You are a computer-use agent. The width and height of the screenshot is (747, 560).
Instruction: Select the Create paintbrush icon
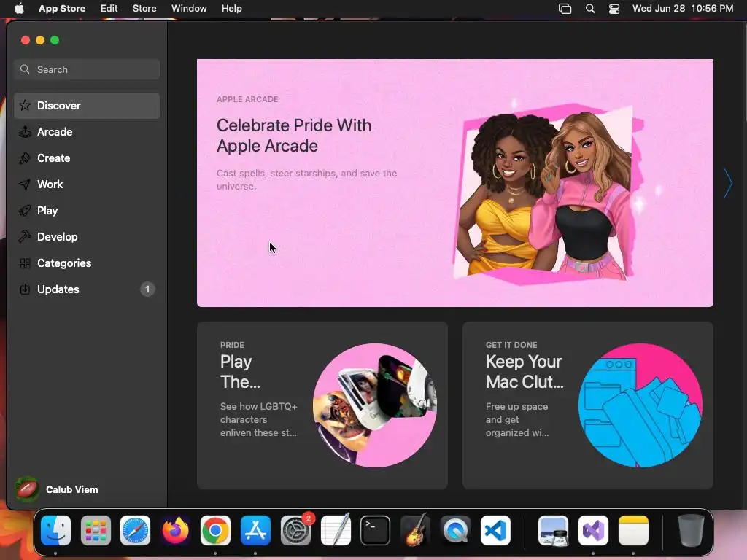click(x=25, y=158)
